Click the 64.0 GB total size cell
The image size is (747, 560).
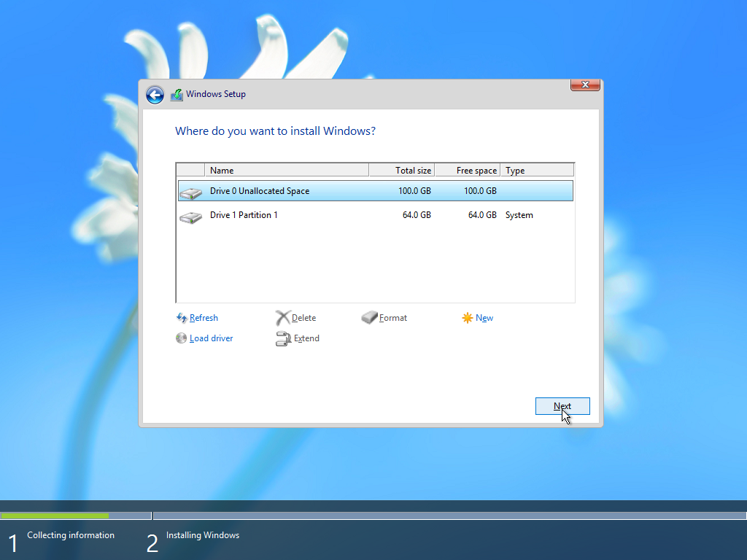pos(417,215)
